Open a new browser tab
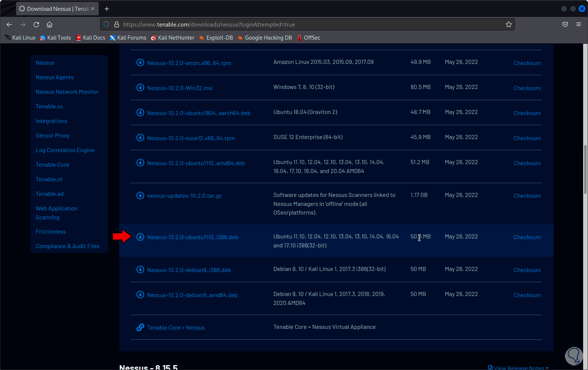588x370 pixels. coord(107,9)
